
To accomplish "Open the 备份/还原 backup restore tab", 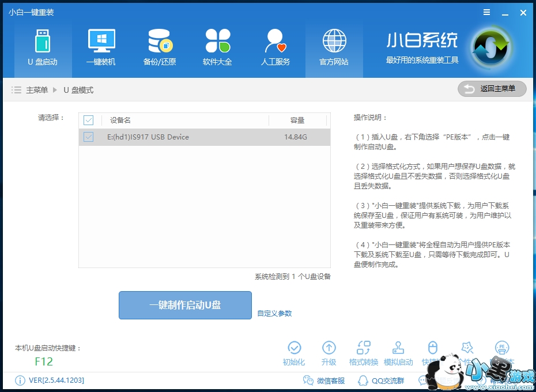I will pos(159,48).
